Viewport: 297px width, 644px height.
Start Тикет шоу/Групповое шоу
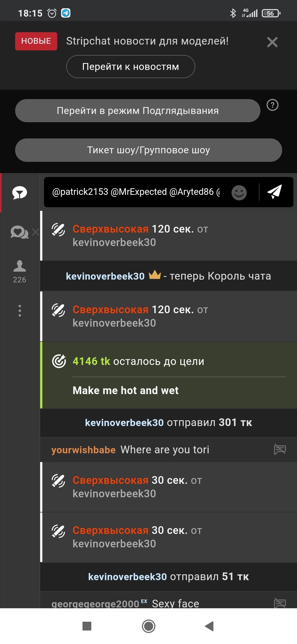[x=148, y=150]
